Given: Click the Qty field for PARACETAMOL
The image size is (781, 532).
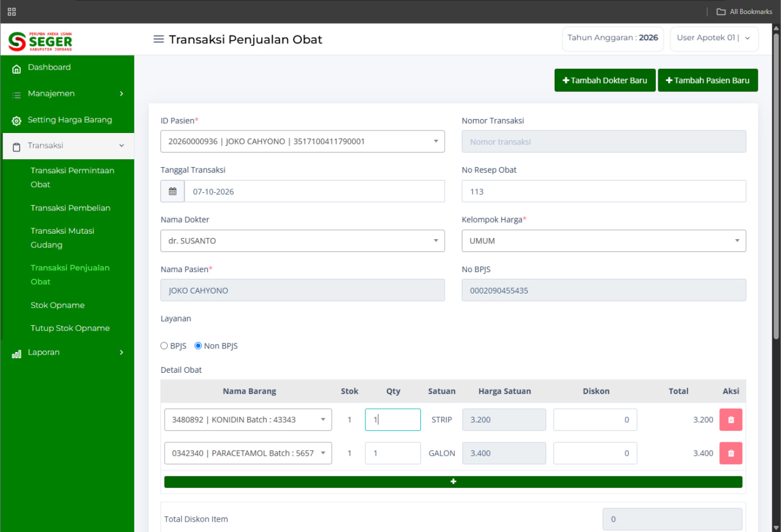Looking at the screenshot, I should [393, 453].
